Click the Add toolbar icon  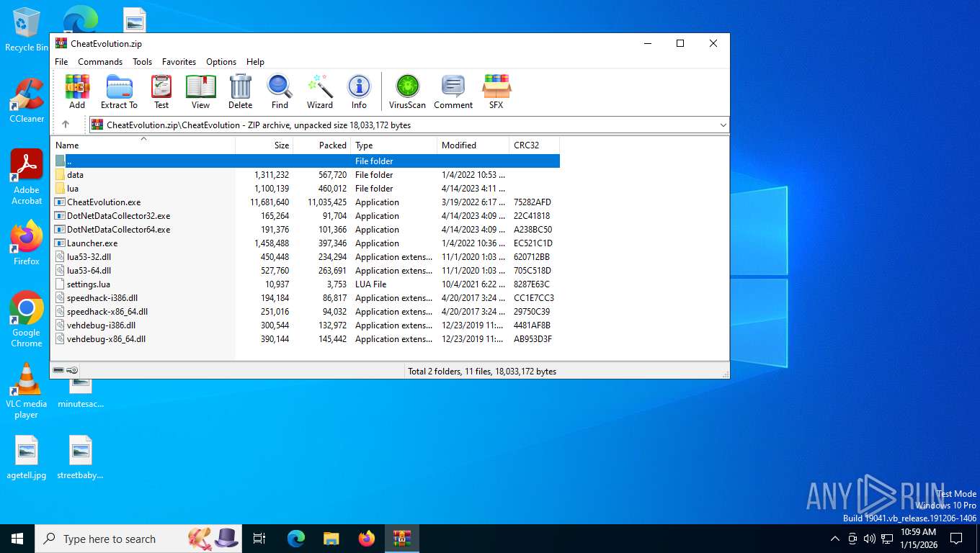coord(77,91)
